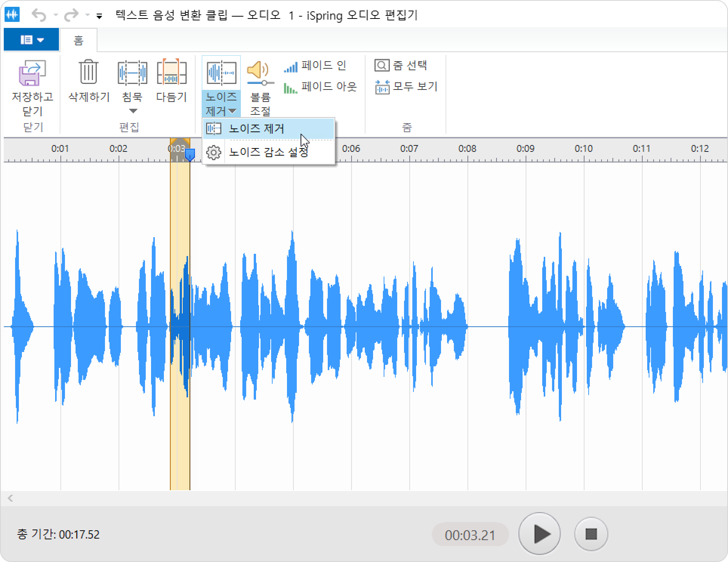Click the left scroll arrow of horizontal scrollbar

tap(11, 498)
